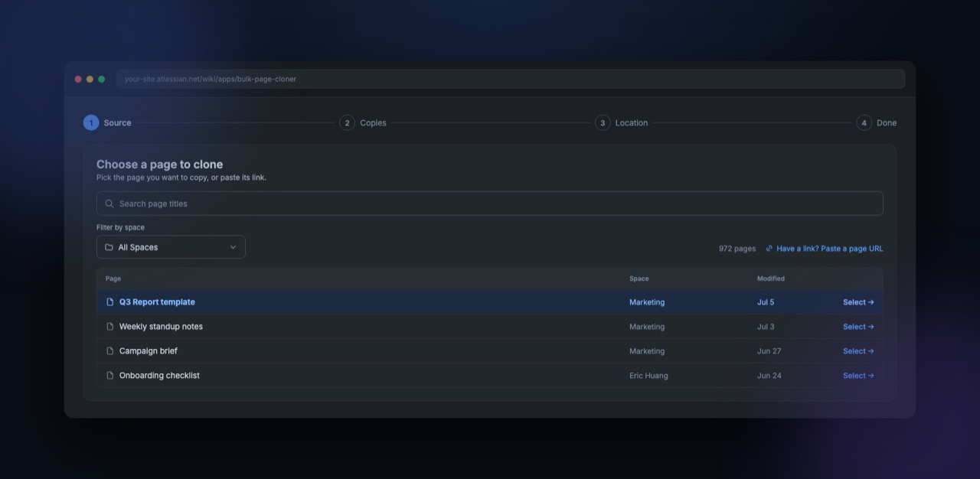Click the Filter by space label

120,227
